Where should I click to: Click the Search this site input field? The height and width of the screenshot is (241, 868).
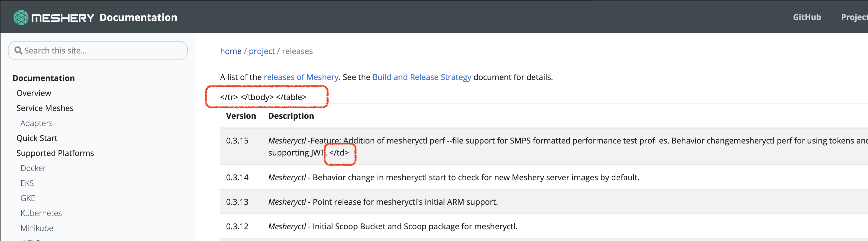[x=98, y=50]
